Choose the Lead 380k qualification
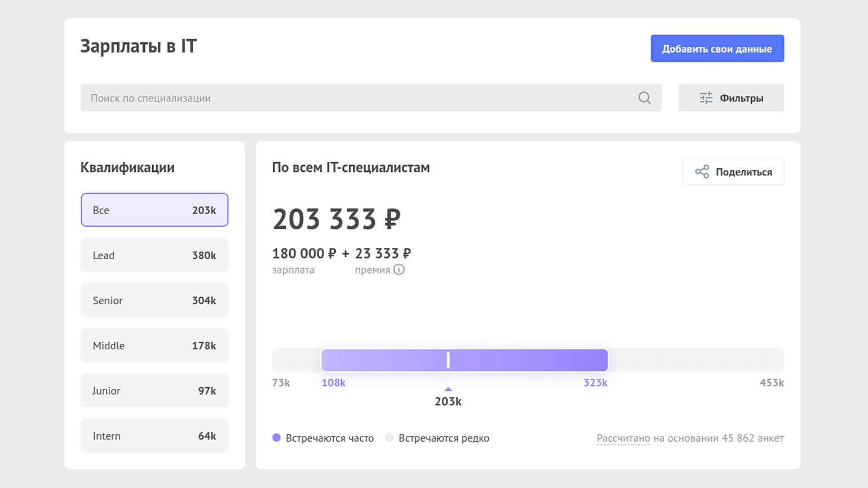 (x=154, y=255)
